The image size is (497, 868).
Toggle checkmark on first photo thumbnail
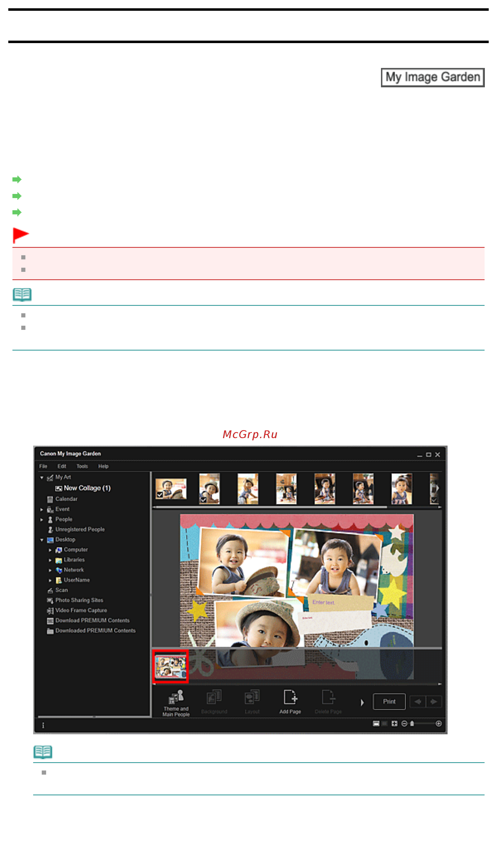point(159,494)
